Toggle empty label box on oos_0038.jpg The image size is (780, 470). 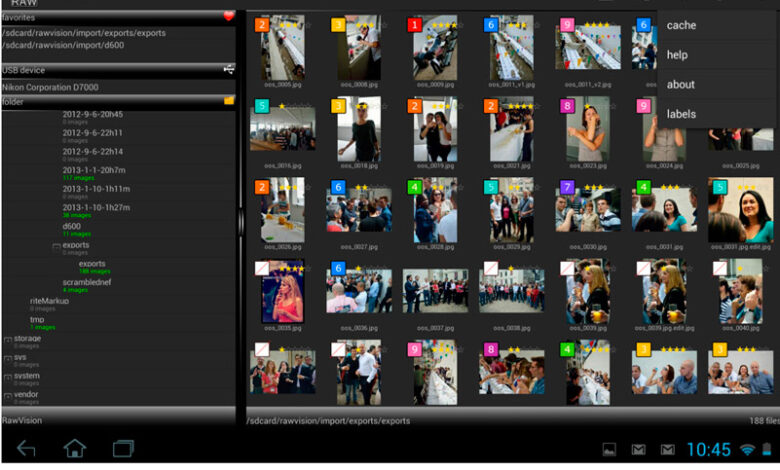click(491, 269)
